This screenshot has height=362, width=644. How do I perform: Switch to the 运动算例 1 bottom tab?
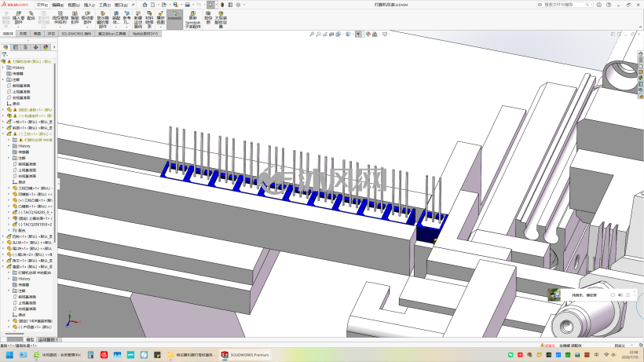pos(48,340)
